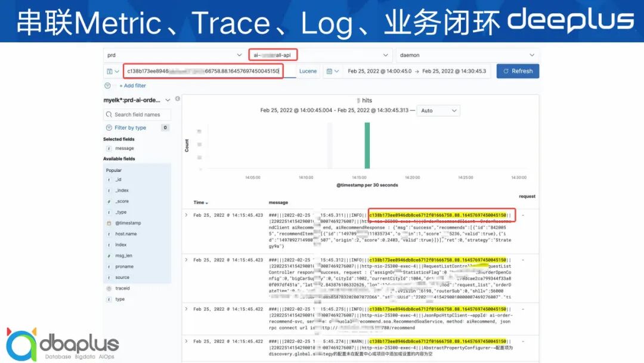This screenshot has height=363, width=644.
Task: Click start date Feb 25, 2022 @ 14:00:45.0
Action: click(x=379, y=71)
